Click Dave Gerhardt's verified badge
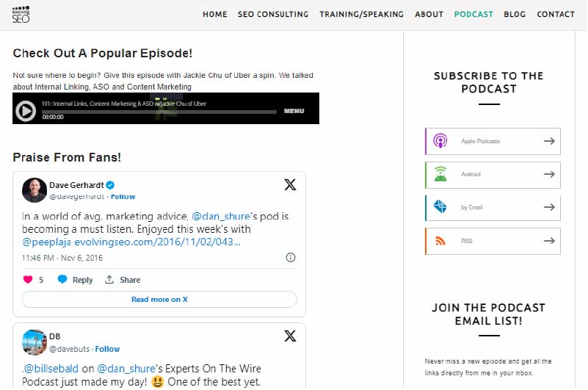 (110, 185)
